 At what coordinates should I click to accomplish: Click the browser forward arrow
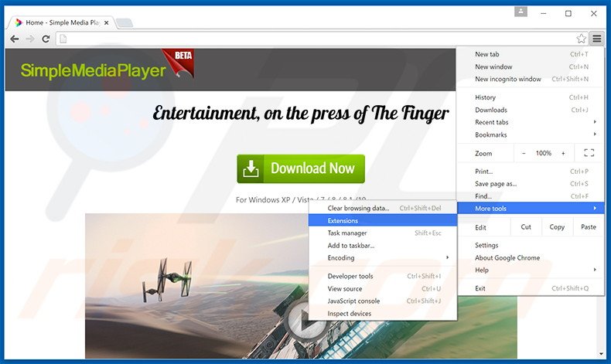(x=30, y=39)
